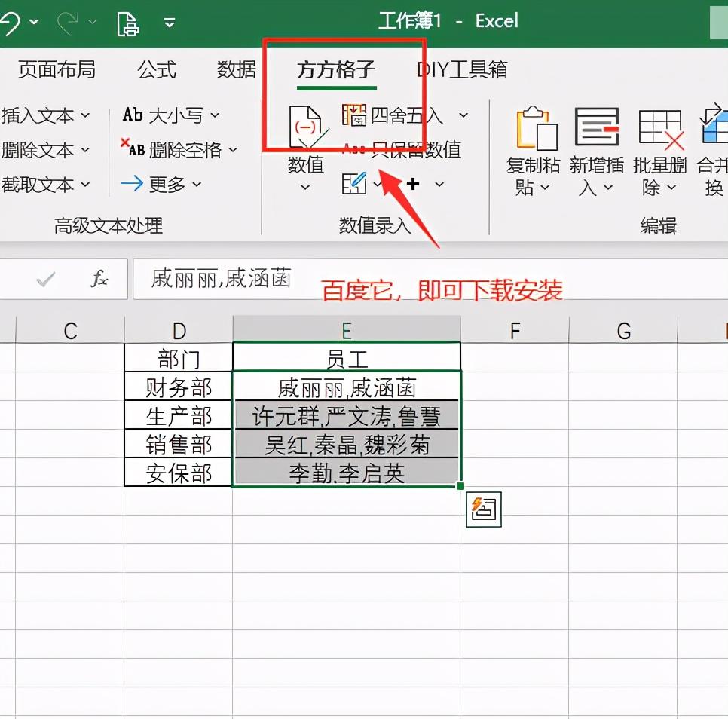
Task: Select column F header
Action: click(515, 330)
